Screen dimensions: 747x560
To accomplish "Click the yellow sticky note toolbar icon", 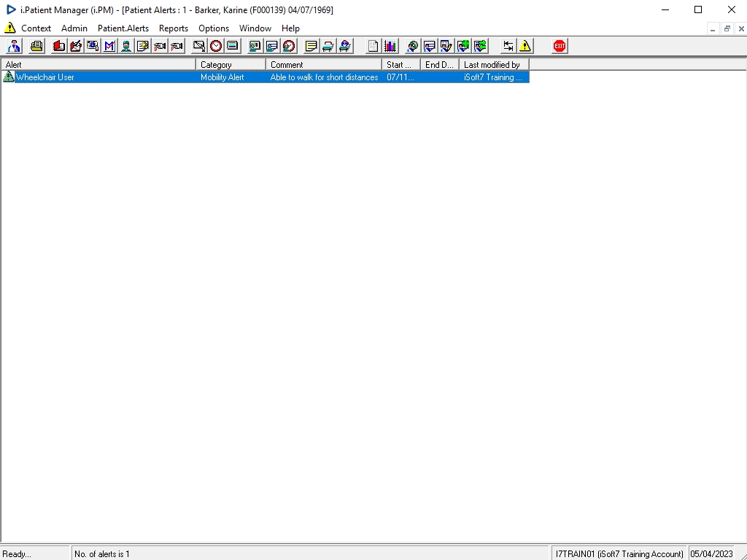I will tap(311, 46).
